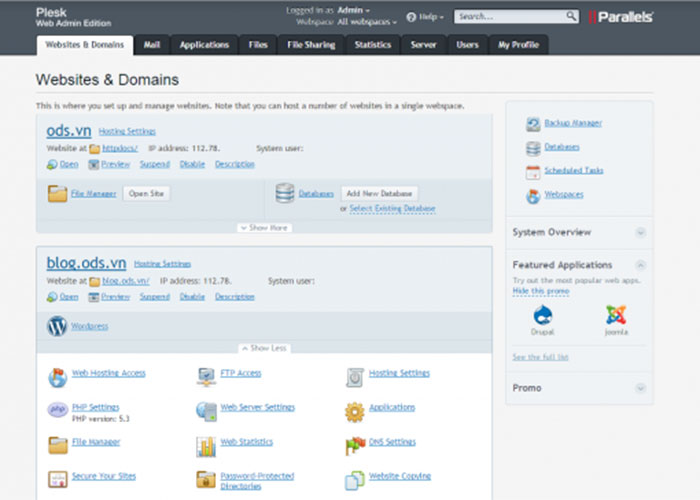Click the WordPress icon under blog.ods.vn
Viewport: 700px width, 500px height.
point(56,326)
